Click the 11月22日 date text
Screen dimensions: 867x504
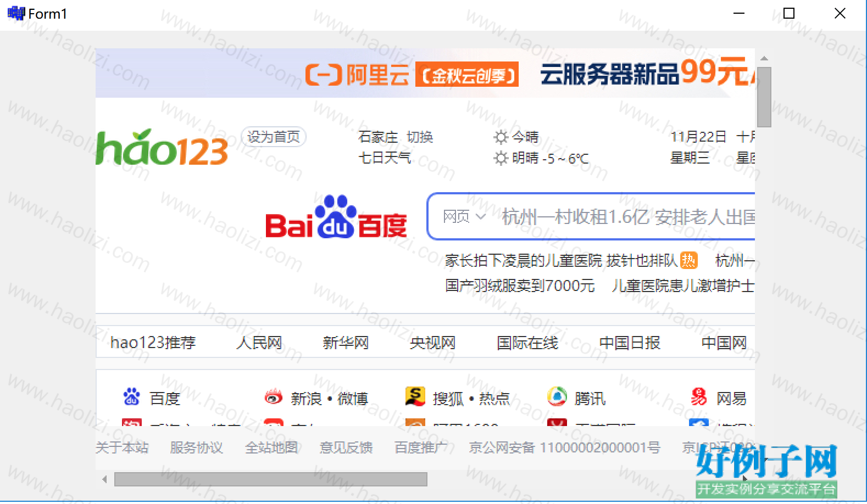(x=698, y=137)
